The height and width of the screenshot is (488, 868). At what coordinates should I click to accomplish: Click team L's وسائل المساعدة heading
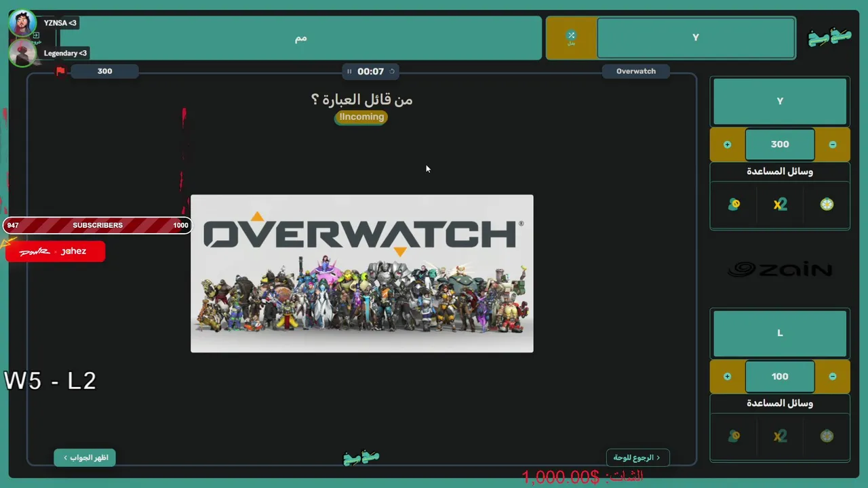[x=780, y=403]
